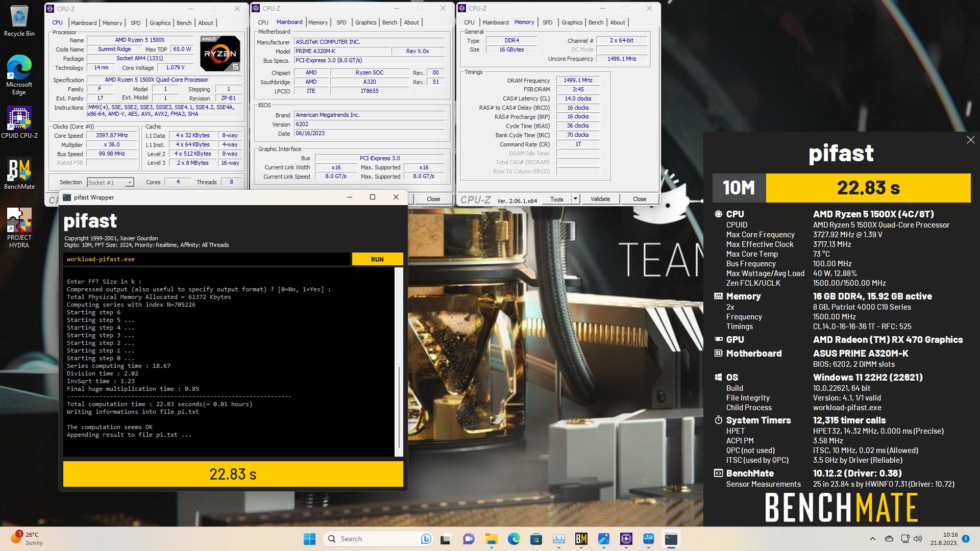Click the DRAM Frequency value 1499.1 MHz
Image resolution: width=980 pixels, height=551 pixels.
coord(578,81)
